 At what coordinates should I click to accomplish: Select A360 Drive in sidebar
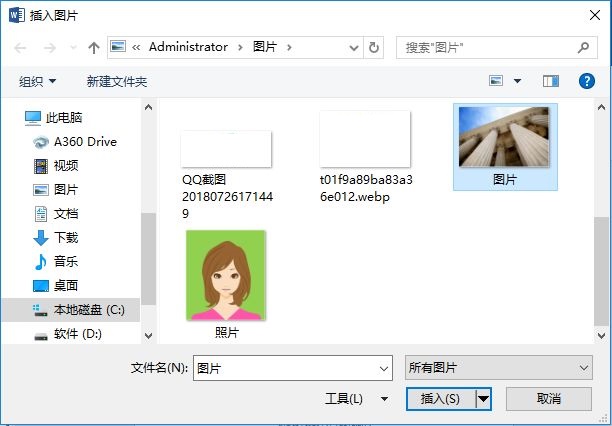click(85, 142)
